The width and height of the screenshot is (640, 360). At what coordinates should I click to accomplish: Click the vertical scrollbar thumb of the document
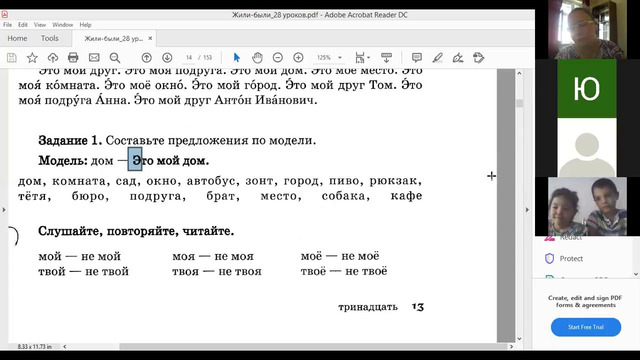[x=519, y=103]
